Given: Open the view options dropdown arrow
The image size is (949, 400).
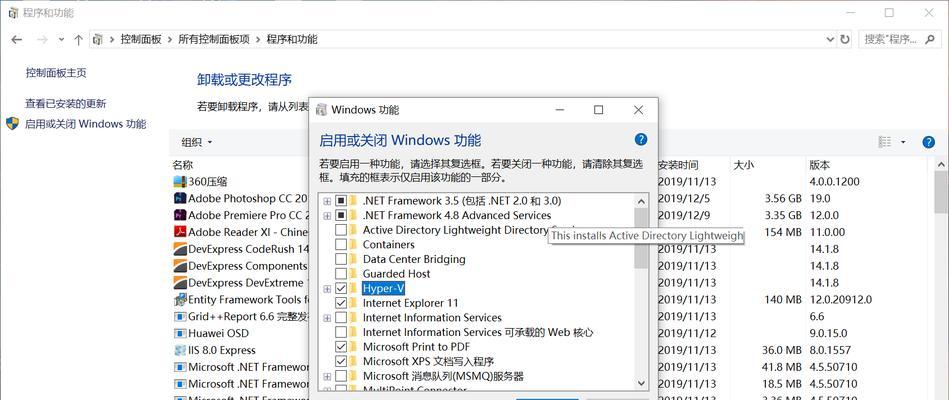Looking at the screenshot, I should tap(903, 142).
